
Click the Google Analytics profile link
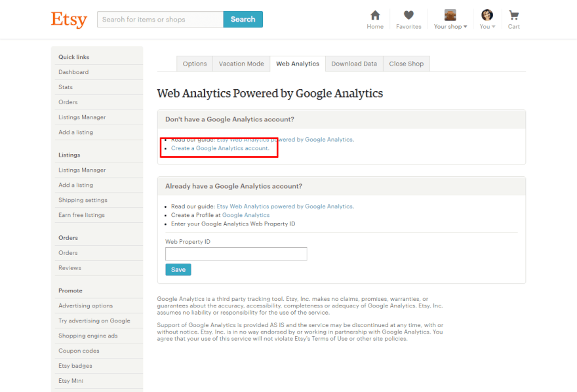pos(246,215)
